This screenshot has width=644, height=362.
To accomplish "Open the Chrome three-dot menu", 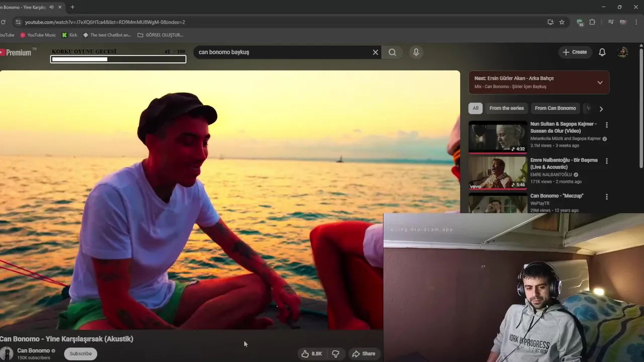I will [x=636, y=22].
